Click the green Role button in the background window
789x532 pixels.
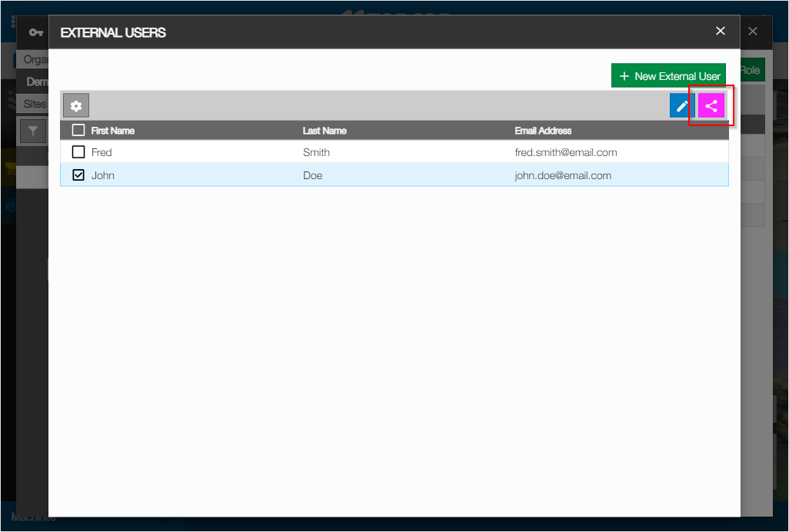752,71
